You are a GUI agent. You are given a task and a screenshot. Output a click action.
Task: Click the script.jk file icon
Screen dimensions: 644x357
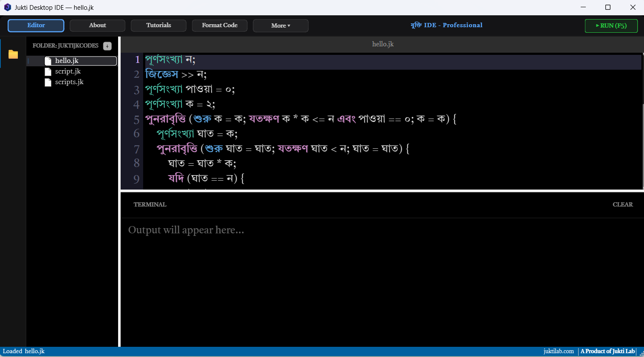48,72
